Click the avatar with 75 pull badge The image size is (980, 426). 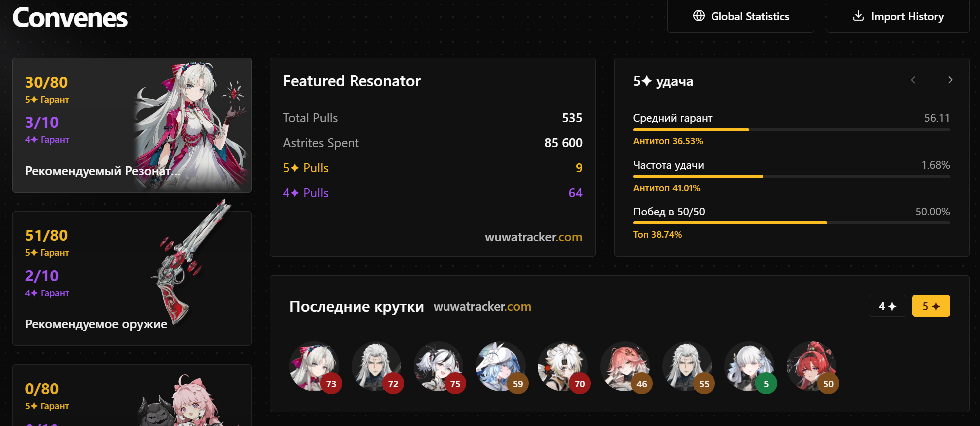pyautogui.click(x=439, y=366)
